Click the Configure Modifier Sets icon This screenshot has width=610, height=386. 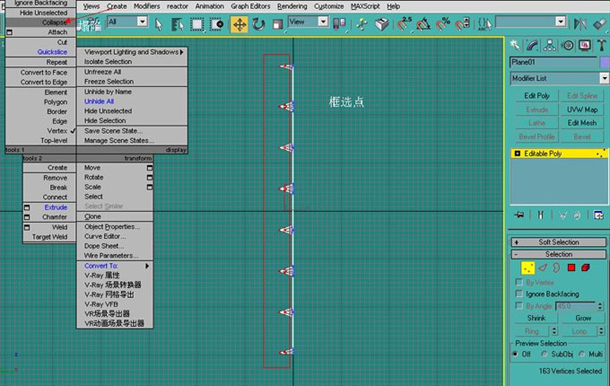click(598, 215)
